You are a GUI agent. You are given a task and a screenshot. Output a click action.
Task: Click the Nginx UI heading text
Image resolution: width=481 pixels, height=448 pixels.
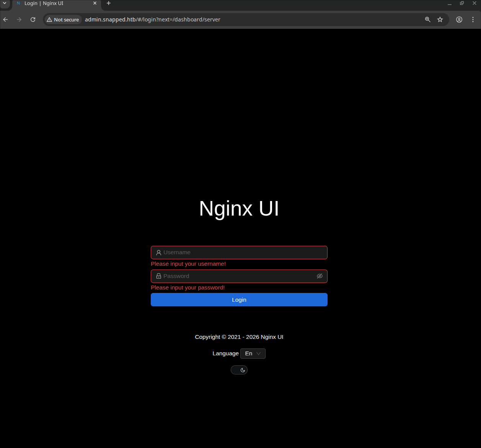coord(239,209)
